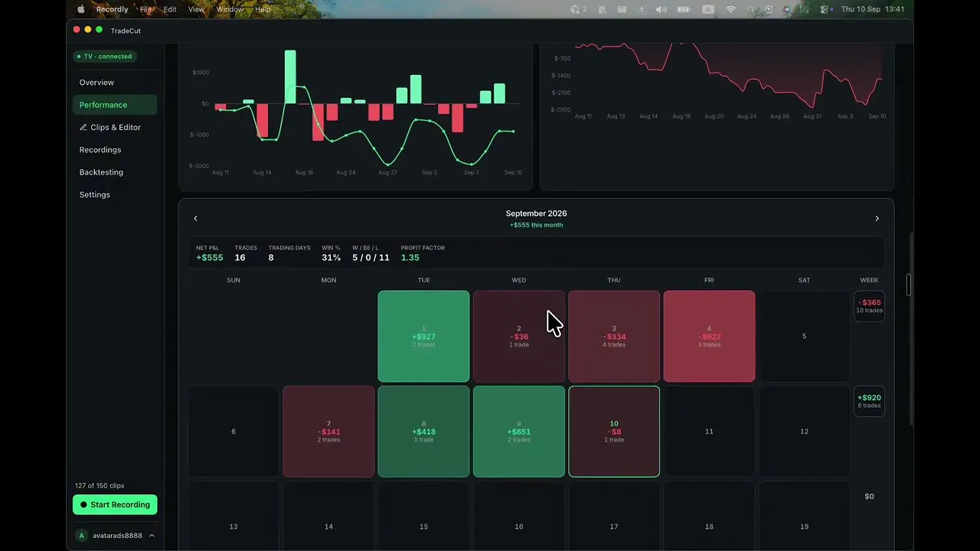Click the pencil icon beside Clips & Editor
Viewport: 980px width, 551px height.
(83, 127)
